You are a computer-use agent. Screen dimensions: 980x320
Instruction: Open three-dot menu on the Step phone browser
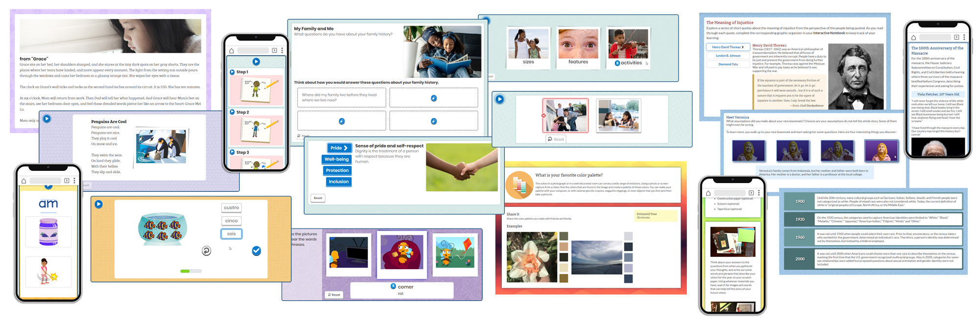(x=282, y=50)
